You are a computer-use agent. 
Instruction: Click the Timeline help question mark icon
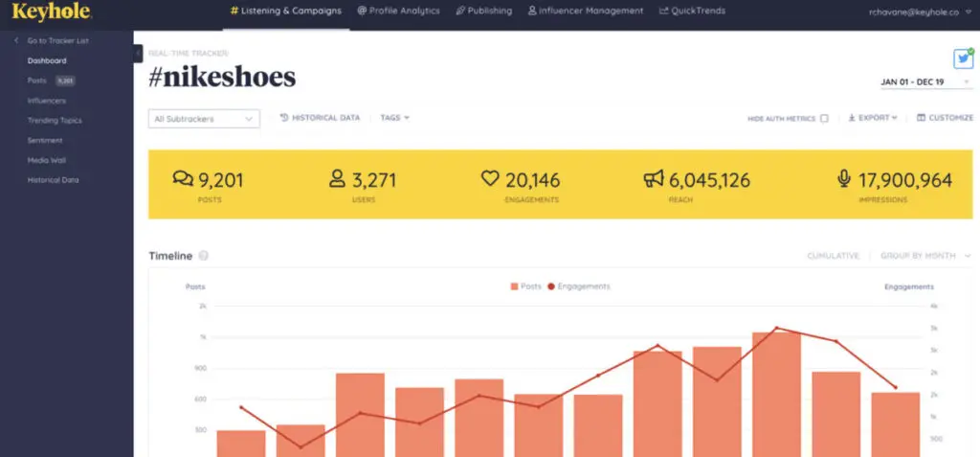(x=204, y=257)
